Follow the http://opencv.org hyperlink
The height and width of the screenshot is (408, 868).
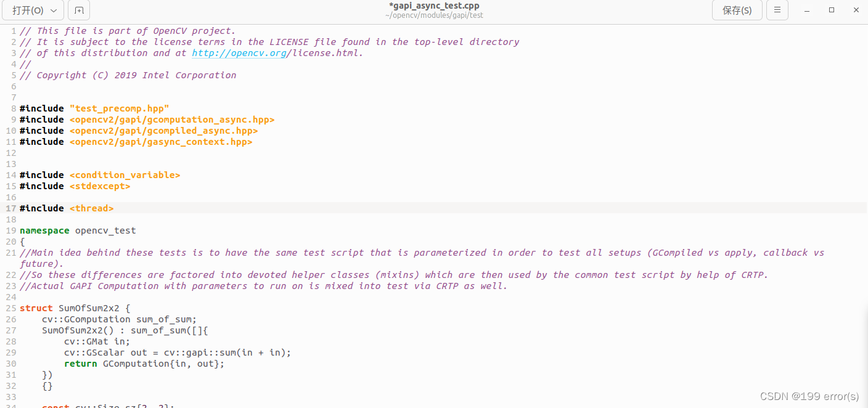pos(239,52)
